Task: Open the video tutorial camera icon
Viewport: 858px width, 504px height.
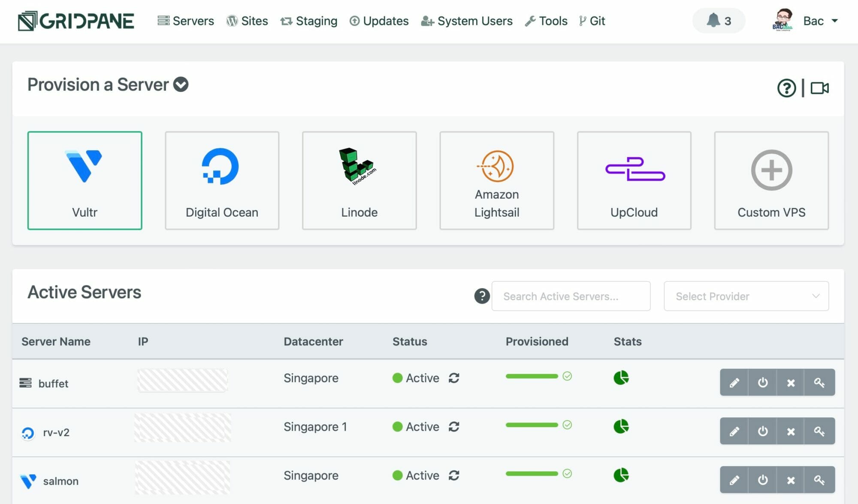Action: click(819, 88)
